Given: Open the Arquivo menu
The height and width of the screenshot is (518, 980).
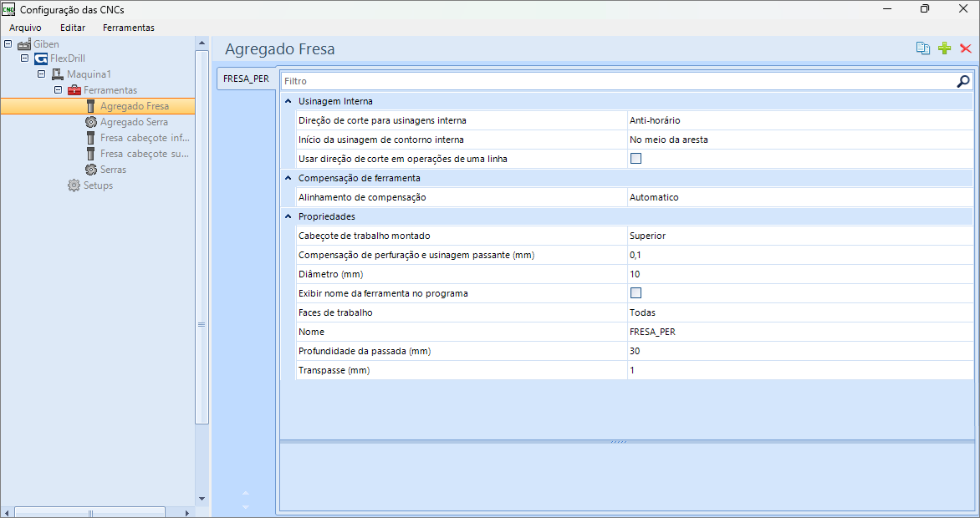Looking at the screenshot, I should pyautogui.click(x=25, y=28).
